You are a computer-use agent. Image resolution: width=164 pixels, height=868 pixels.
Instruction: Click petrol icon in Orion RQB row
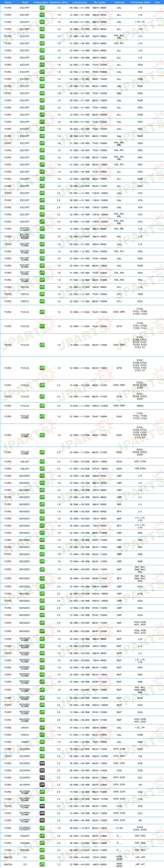tap(42, 735)
